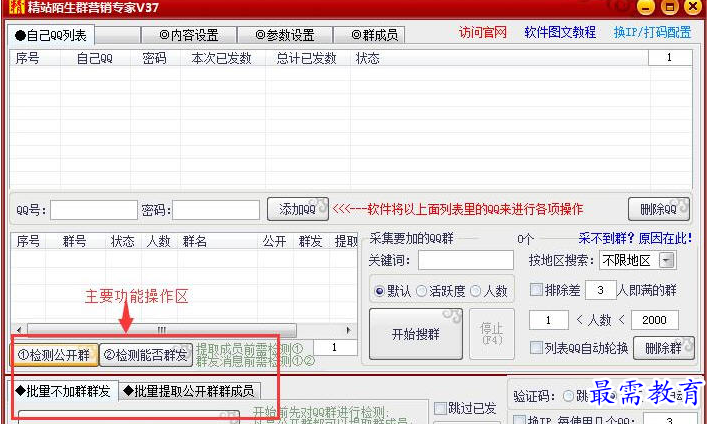The height and width of the screenshot is (424, 711).
Task: Focus the maximum 人数 field showing 2000
Action: 654,320
